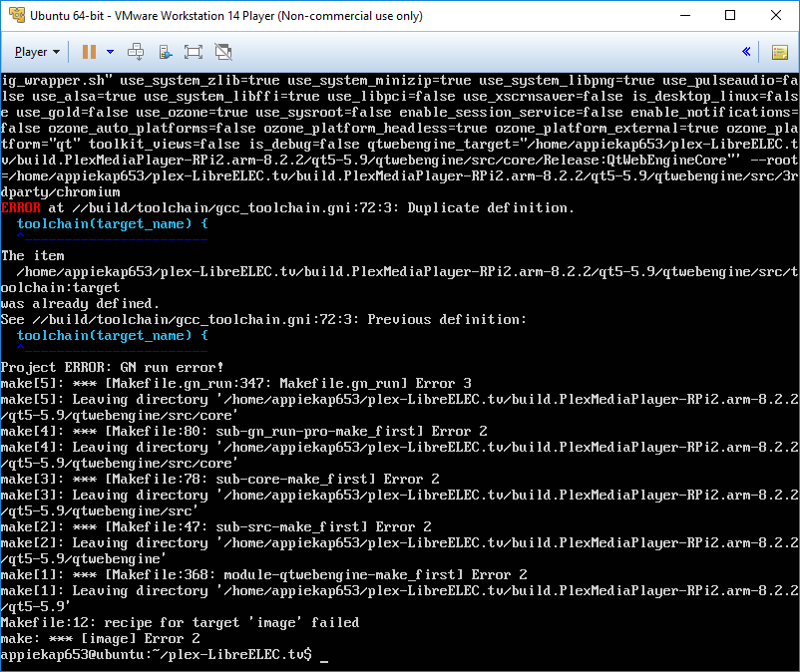Open removable devices icon in toolbar
The height and width of the screenshot is (672, 800).
click(166, 52)
